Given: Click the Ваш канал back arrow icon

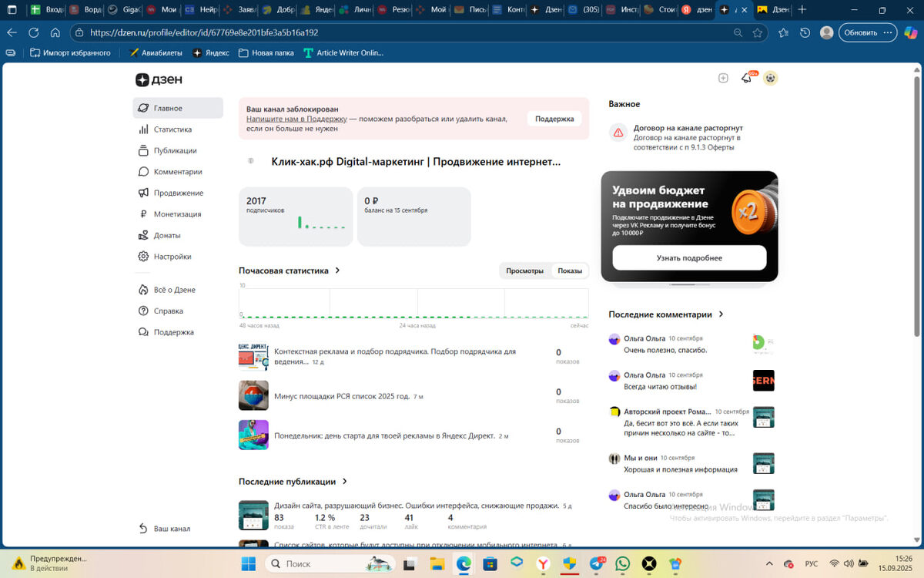Looking at the screenshot, I should pyautogui.click(x=143, y=529).
